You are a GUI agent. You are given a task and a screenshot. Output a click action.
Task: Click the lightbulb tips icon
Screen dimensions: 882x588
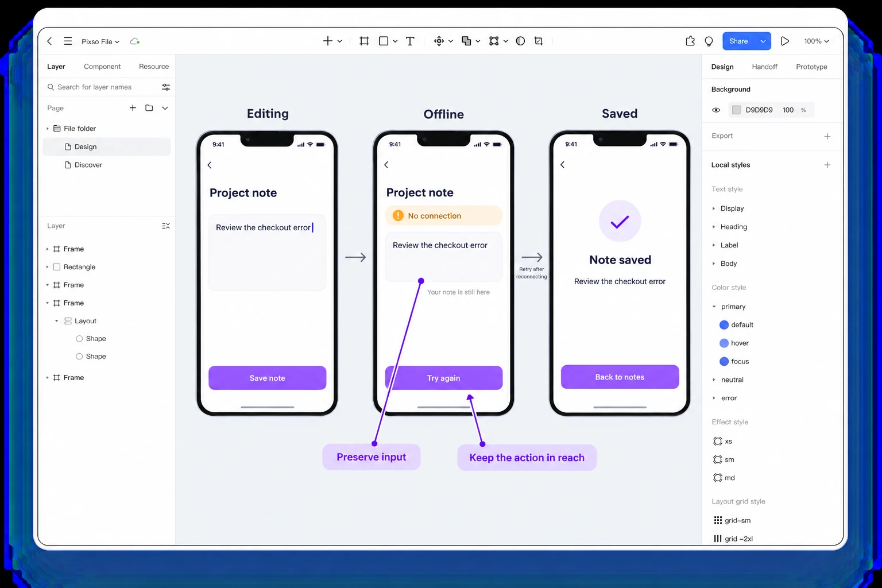click(x=709, y=41)
